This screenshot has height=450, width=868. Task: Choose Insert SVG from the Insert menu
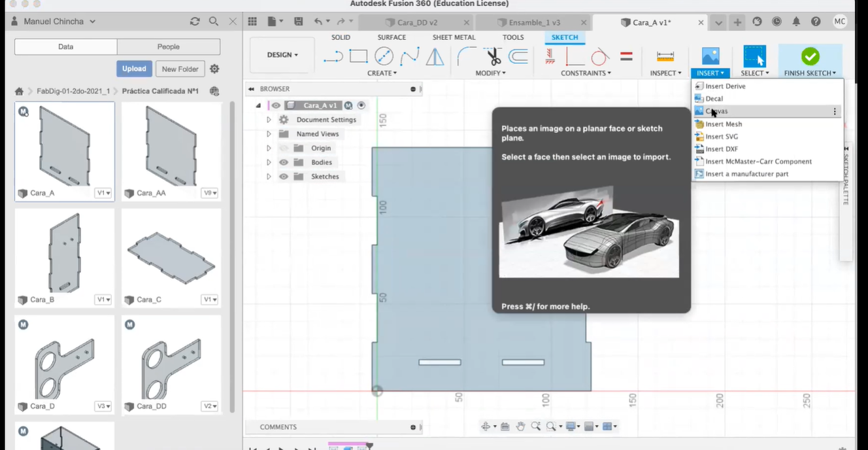[722, 137]
